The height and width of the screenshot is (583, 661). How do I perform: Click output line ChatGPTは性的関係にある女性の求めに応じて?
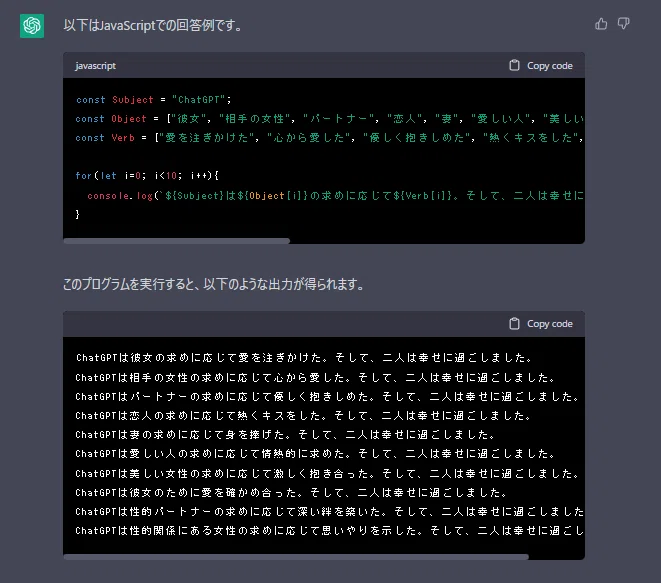pos(330,531)
